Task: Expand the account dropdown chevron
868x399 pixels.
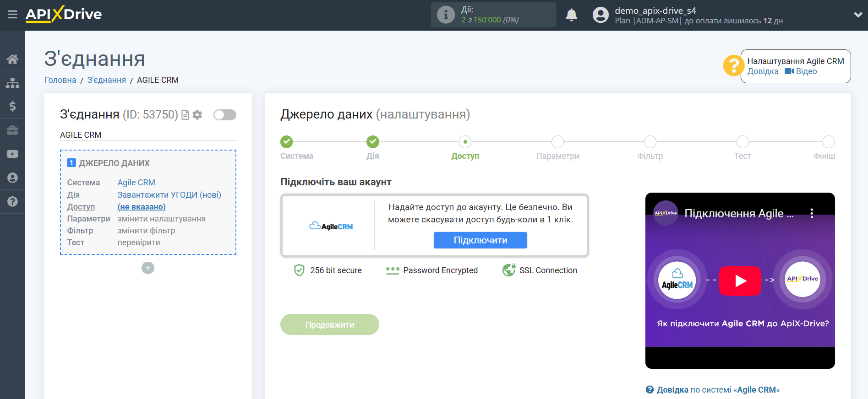Action: [x=858, y=15]
